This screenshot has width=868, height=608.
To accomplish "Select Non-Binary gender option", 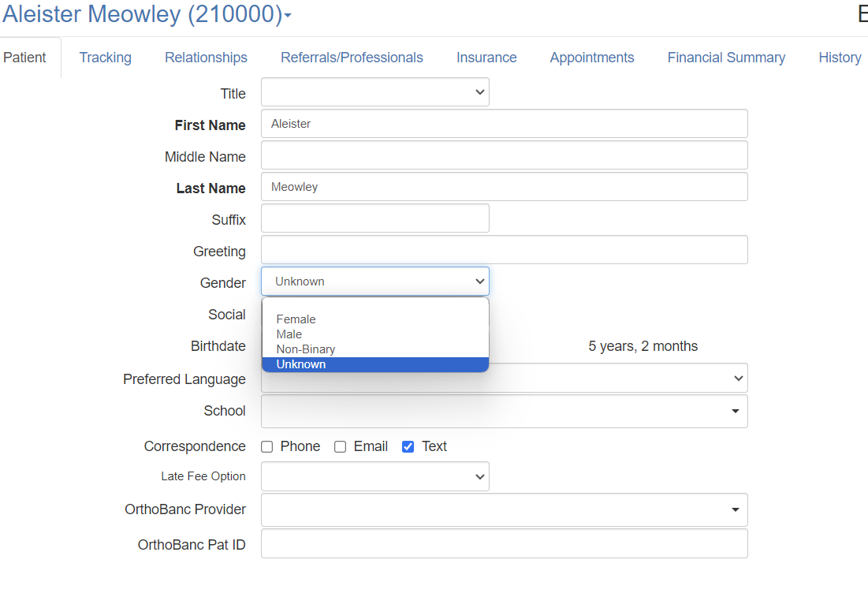I will coord(306,349).
